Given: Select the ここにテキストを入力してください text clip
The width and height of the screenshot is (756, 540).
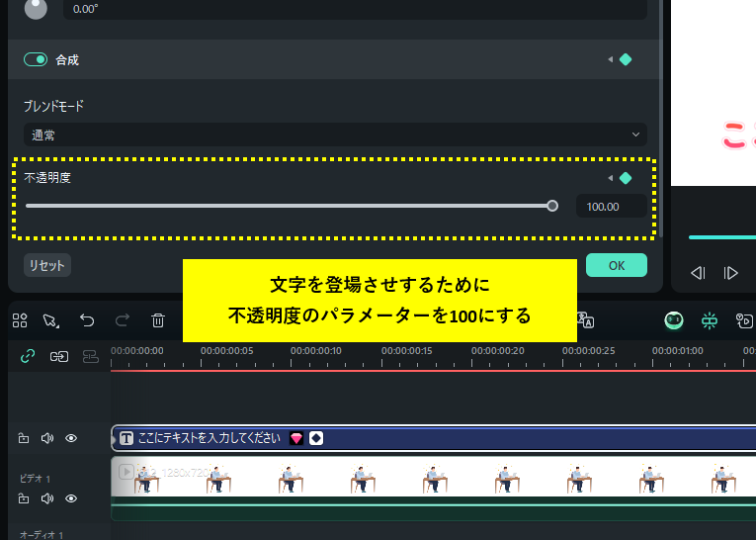Looking at the screenshot, I should click(434, 438).
